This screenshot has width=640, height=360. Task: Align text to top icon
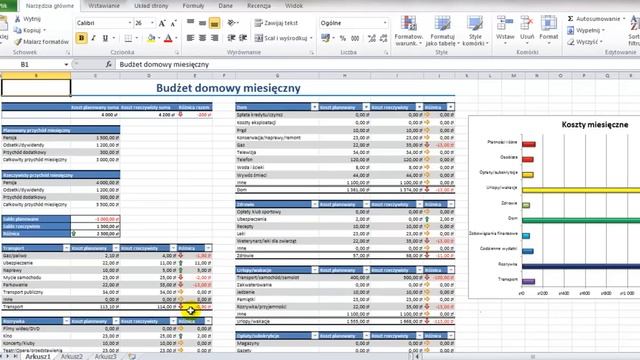[190, 23]
